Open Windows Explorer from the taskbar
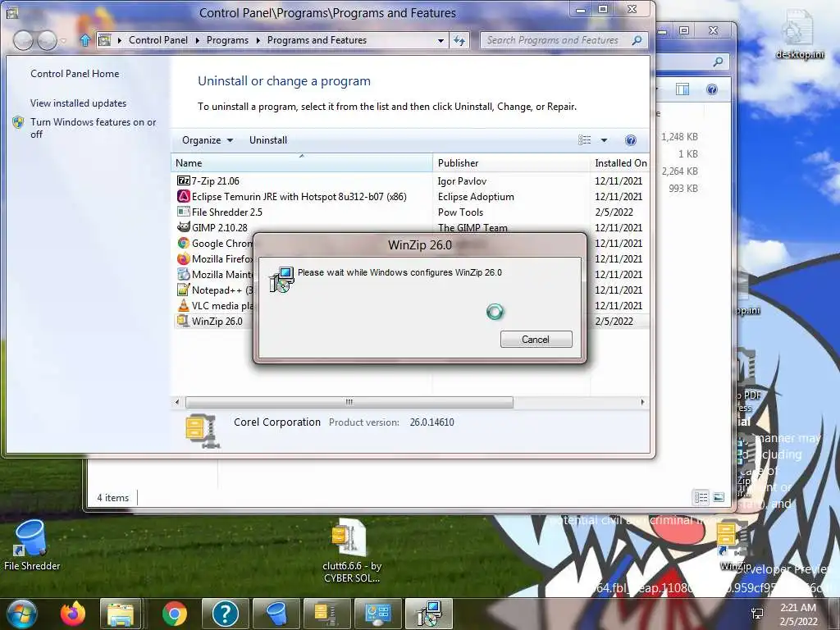Screen dimensions: 840x630 coord(121,614)
